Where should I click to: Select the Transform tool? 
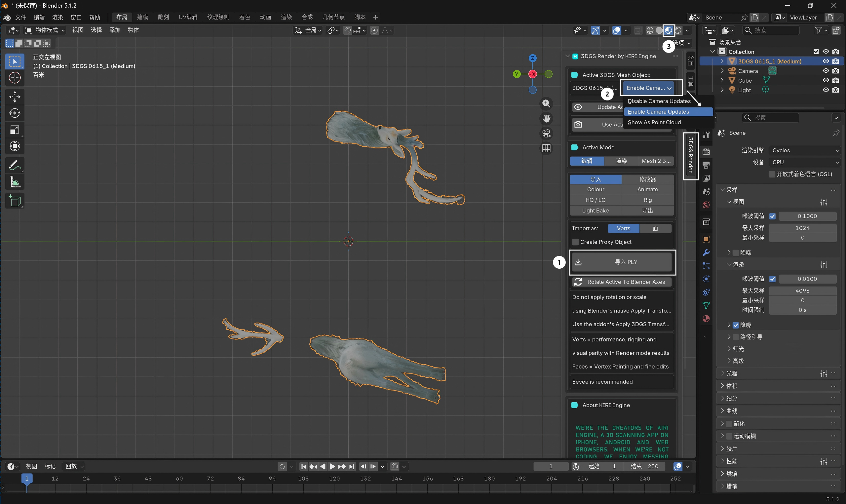tap(15, 146)
